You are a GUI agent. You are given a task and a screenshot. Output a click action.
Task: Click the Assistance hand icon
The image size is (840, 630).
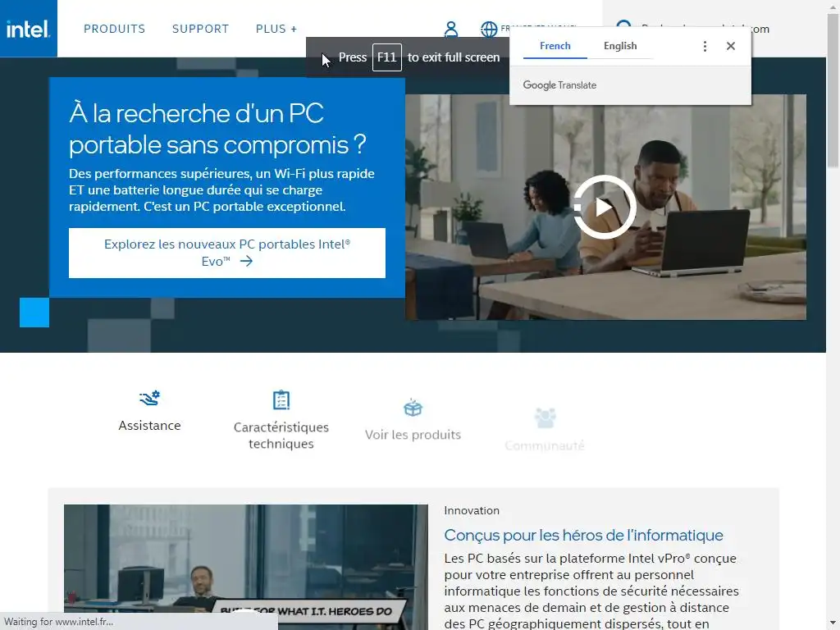[x=149, y=398]
